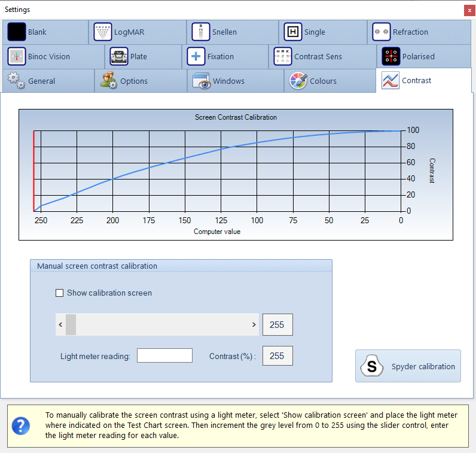Click the slider left arrow
The height and width of the screenshot is (453, 476).
60,325
